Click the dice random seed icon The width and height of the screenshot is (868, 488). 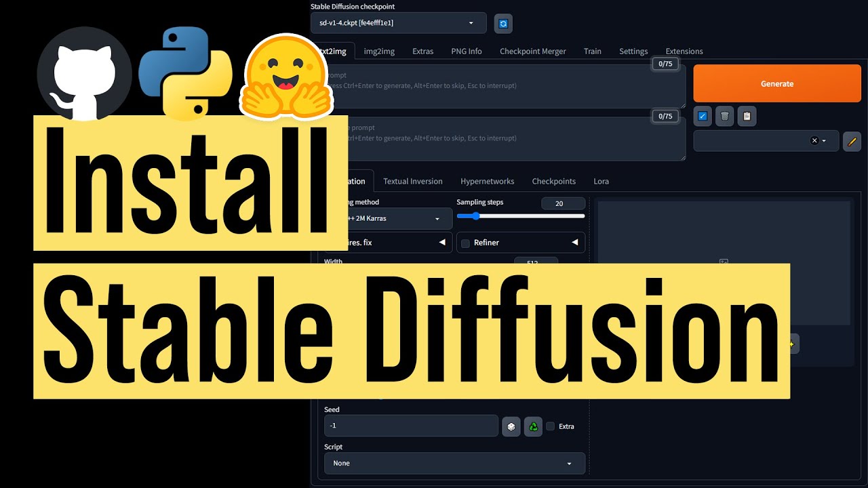(511, 426)
